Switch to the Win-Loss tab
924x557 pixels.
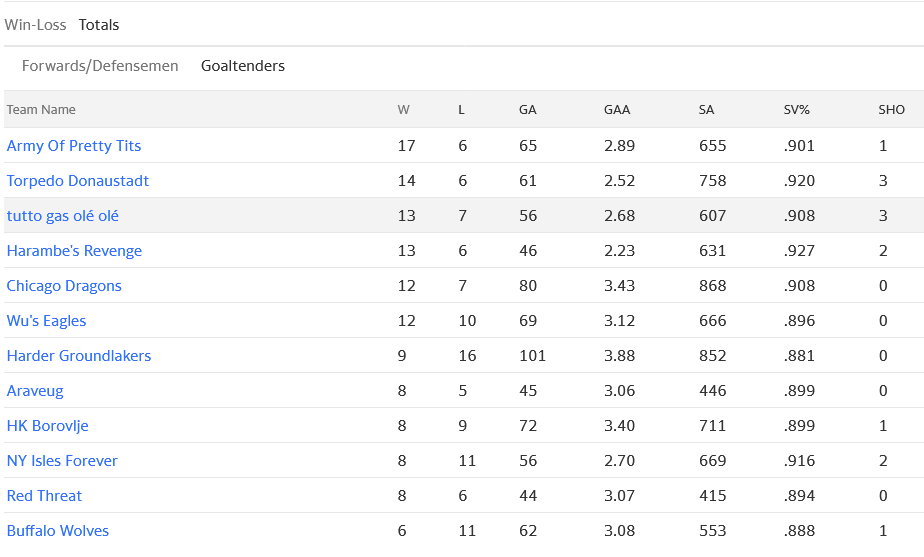[35, 25]
